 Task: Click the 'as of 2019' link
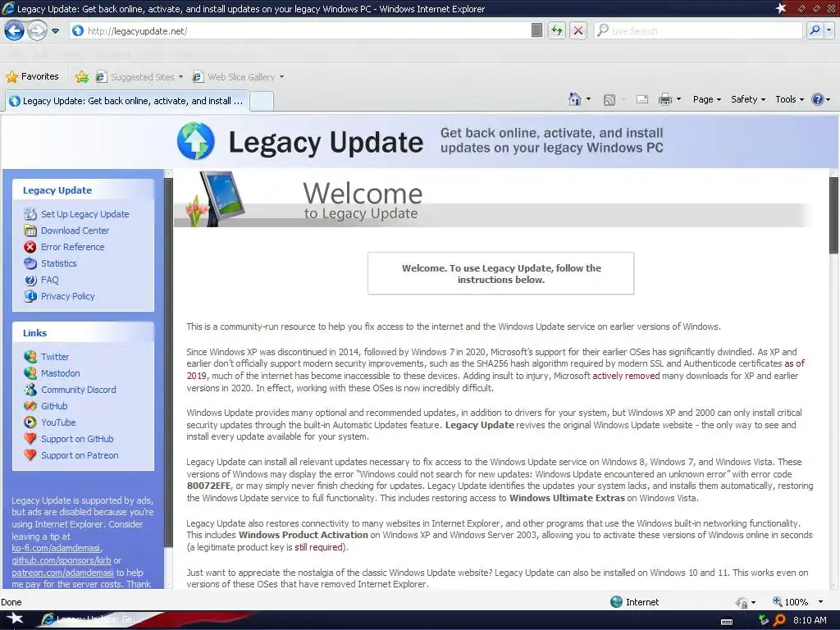click(x=794, y=363)
